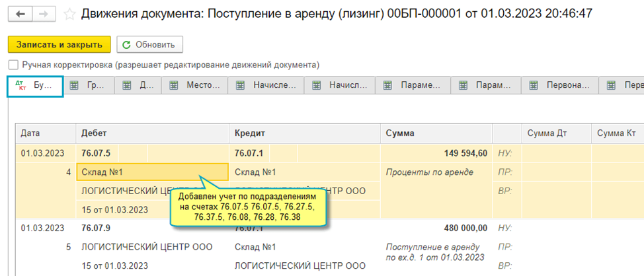644x276 pixels.
Task: Enable the Ручная корректировка checkbox
Action: pos(13,65)
